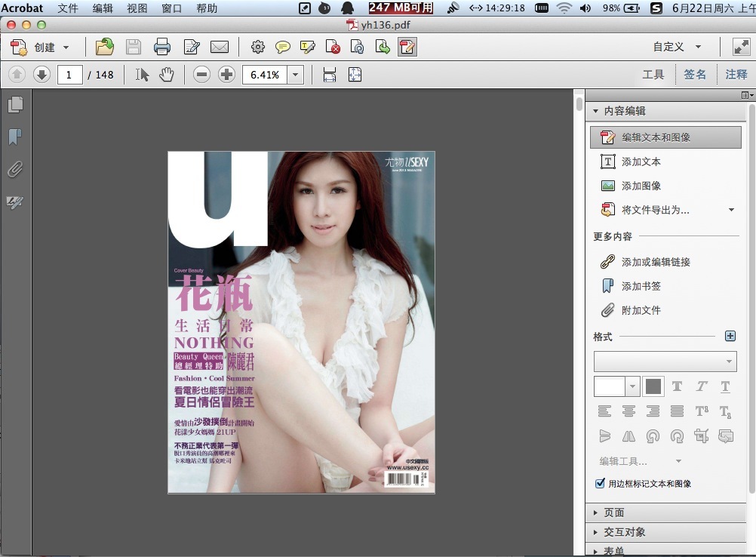Go to next page with down arrow
The height and width of the screenshot is (557, 756).
pos(42,75)
